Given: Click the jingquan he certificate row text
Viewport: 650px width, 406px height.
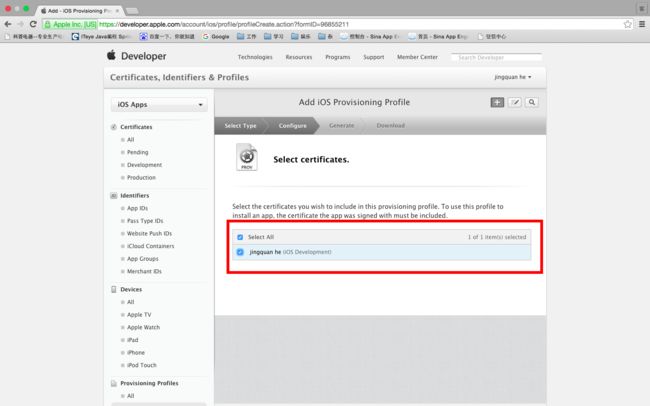Looking at the screenshot, I should pos(290,252).
